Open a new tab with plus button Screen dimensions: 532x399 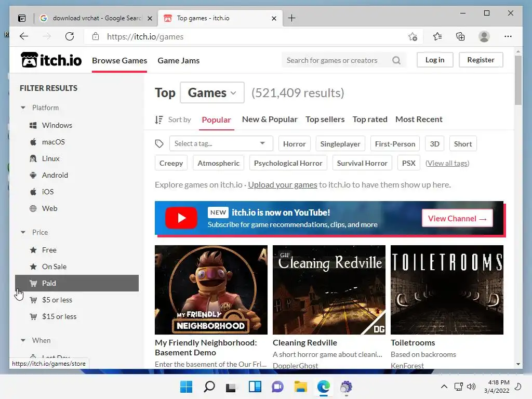291,18
